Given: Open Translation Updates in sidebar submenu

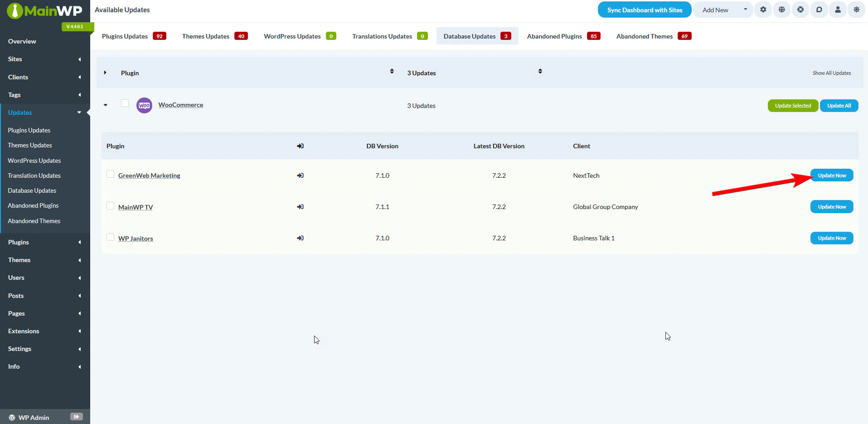Looking at the screenshot, I should (x=34, y=175).
